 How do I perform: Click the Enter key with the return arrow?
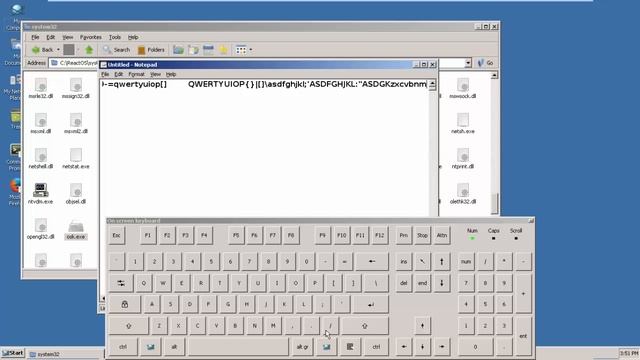(371, 304)
